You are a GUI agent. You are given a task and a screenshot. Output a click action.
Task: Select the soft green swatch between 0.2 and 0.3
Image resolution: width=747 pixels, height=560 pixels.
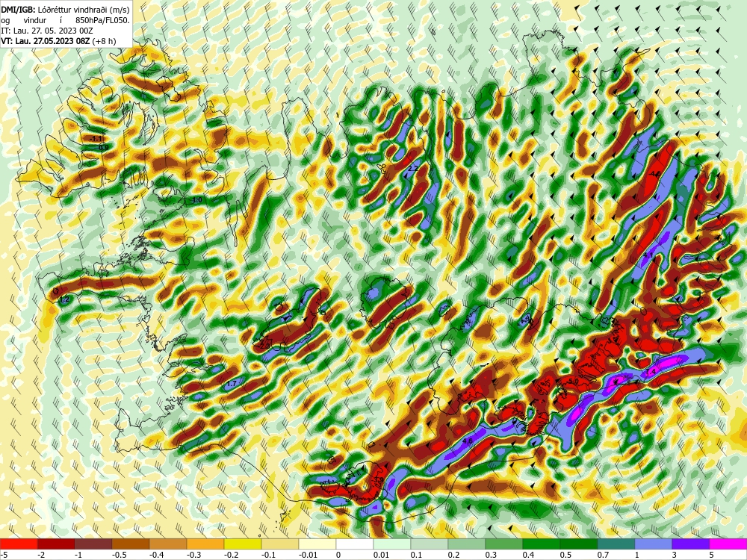467,544
